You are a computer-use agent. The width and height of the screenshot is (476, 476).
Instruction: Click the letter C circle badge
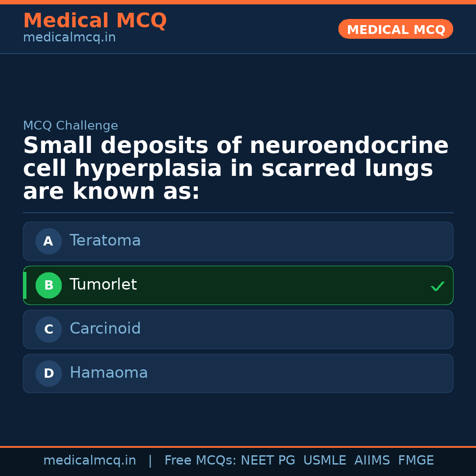point(48,329)
